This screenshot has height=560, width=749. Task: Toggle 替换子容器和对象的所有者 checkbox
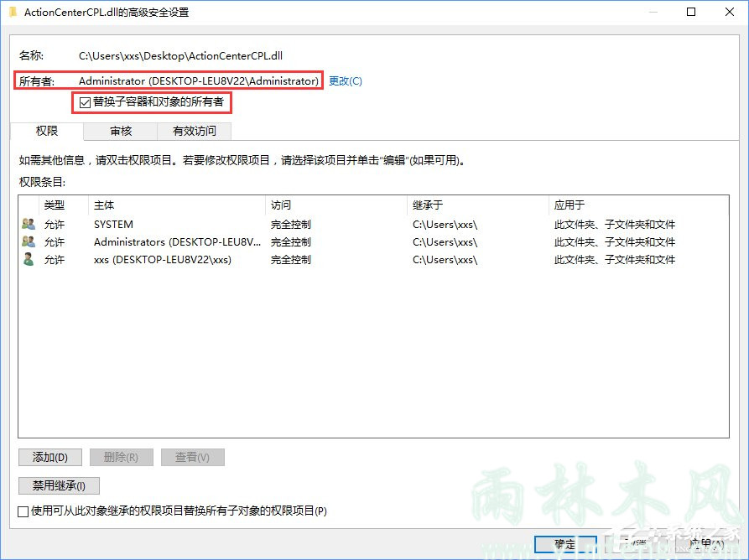pos(85,102)
